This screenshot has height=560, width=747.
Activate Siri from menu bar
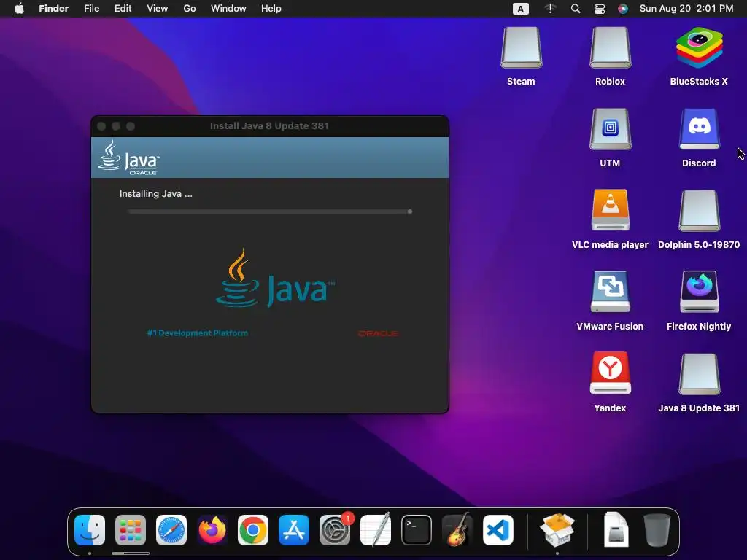pyautogui.click(x=623, y=9)
